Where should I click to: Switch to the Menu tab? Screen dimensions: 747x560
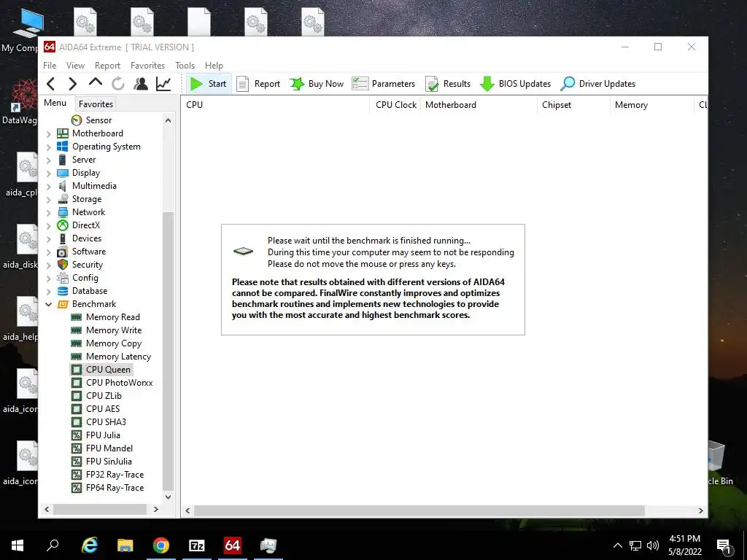click(55, 103)
